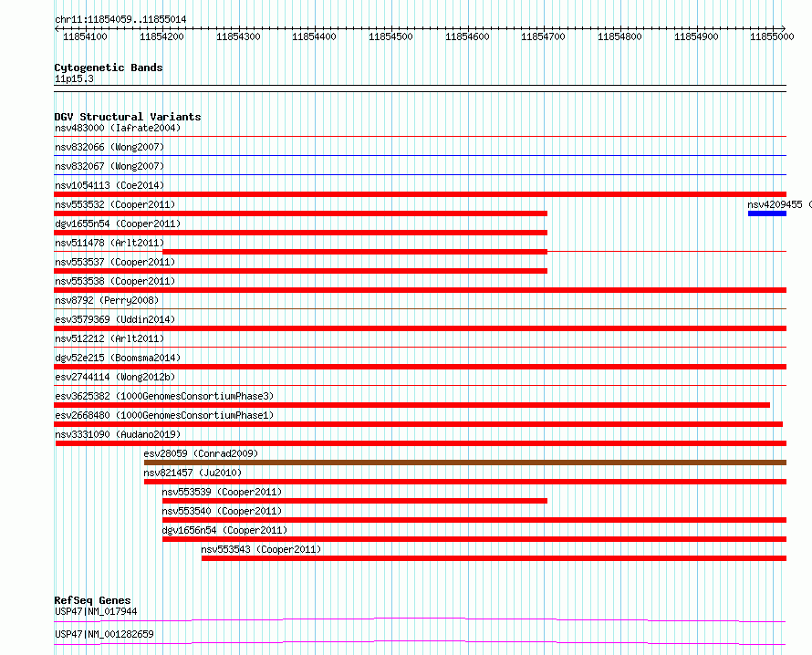Open the nsv3331090 (Audano2019) variant
The image size is (812, 655).
tap(118, 434)
